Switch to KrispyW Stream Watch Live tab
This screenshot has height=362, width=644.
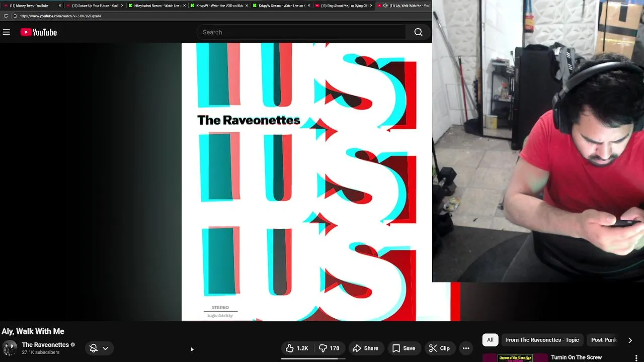click(281, 6)
